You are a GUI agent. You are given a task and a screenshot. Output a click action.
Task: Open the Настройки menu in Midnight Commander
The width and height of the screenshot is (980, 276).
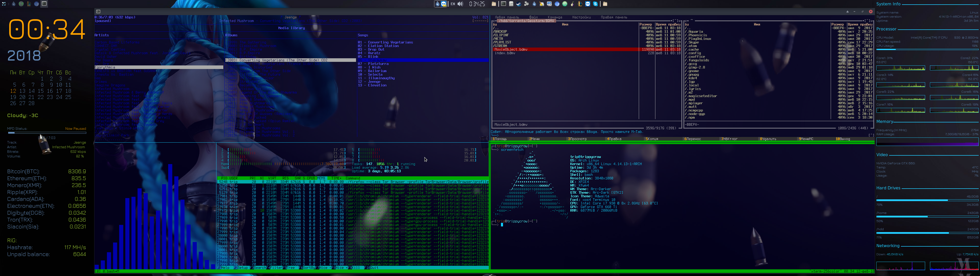[x=582, y=17]
